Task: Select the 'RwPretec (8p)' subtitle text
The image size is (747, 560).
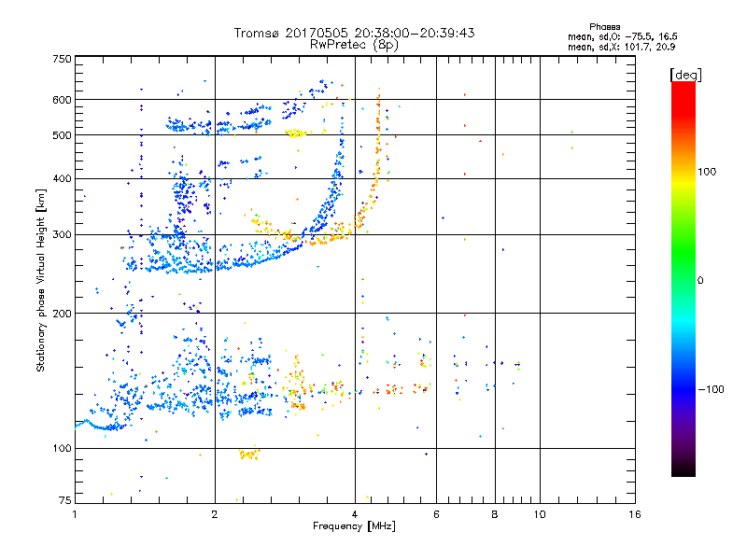Action: [354, 45]
